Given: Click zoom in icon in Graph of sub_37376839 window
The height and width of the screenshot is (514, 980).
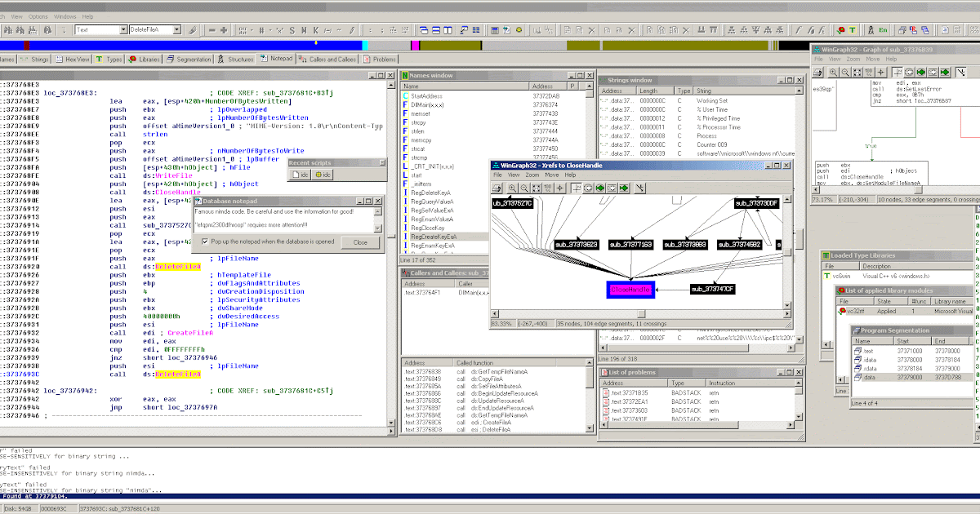Looking at the screenshot, I should tap(834, 72).
